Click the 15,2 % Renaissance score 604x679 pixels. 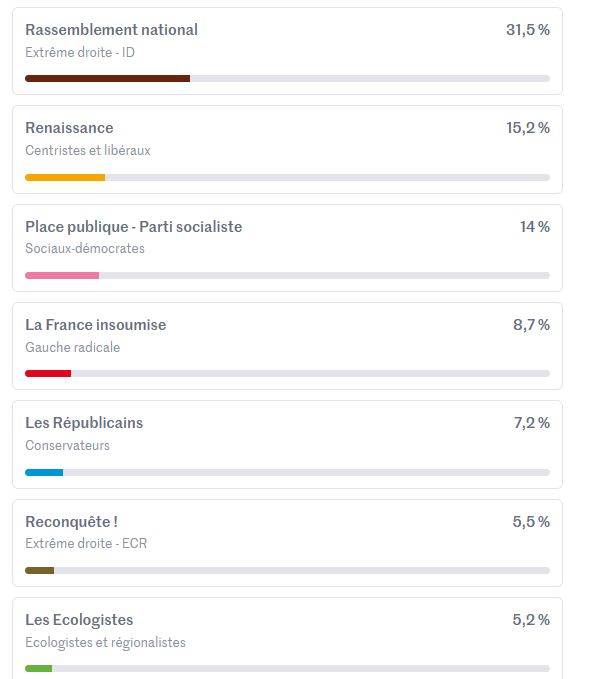coord(527,128)
